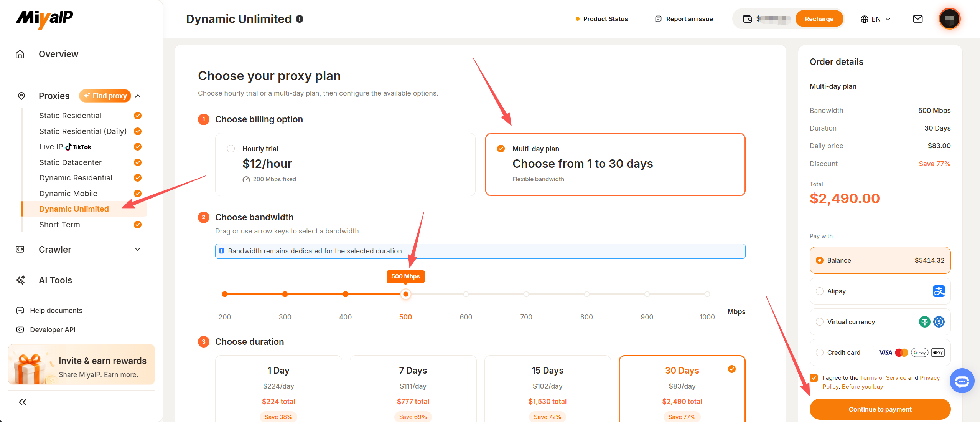
Task: Select the Hourly trial radio option
Action: tap(231, 149)
